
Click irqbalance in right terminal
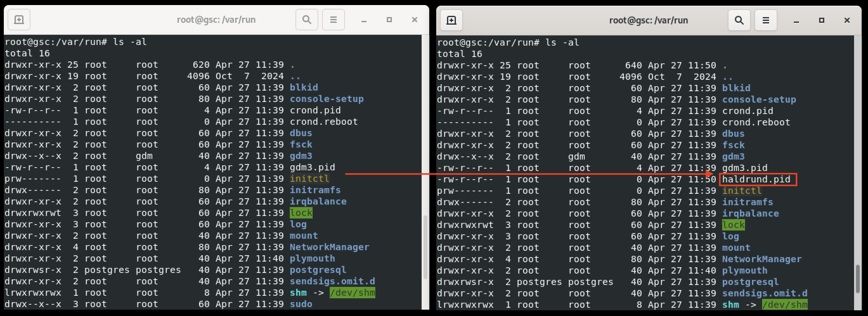750,213
